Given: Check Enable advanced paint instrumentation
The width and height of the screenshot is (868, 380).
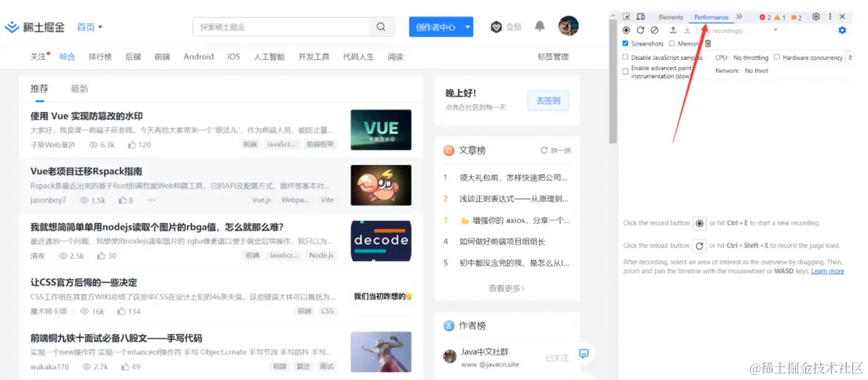Looking at the screenshot, I should click(x=626, y=71).
